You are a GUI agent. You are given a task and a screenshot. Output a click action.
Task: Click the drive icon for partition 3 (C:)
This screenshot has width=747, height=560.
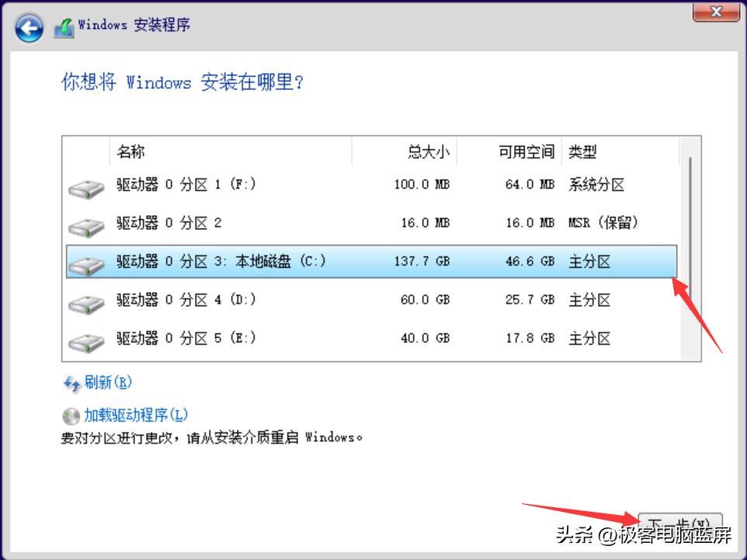(x=86, y=266)
